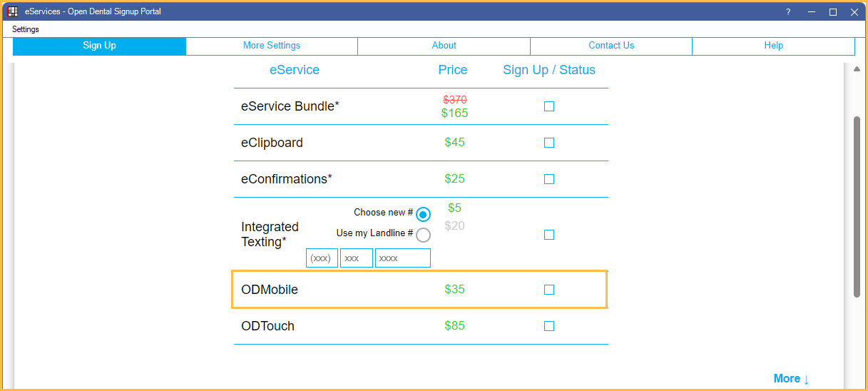Enable the eClipboard sign up checkbox
This screenshot has width=868, height=391.
[549, 143]
